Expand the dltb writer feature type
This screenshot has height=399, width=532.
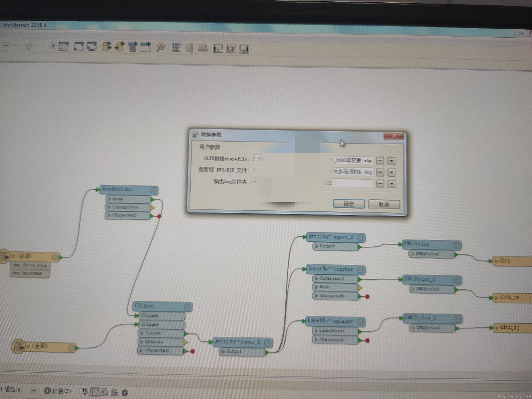(496, 261)
